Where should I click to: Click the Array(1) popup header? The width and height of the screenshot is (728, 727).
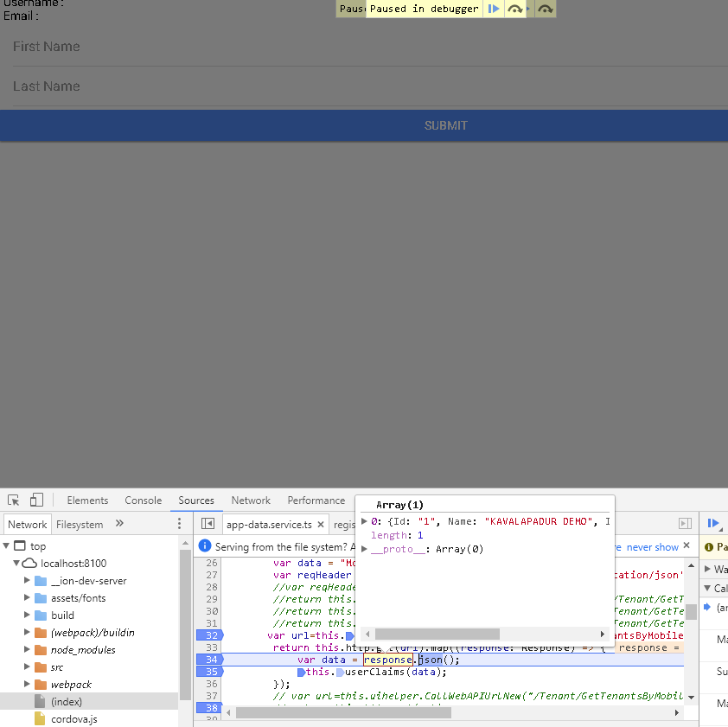(399, 505)
